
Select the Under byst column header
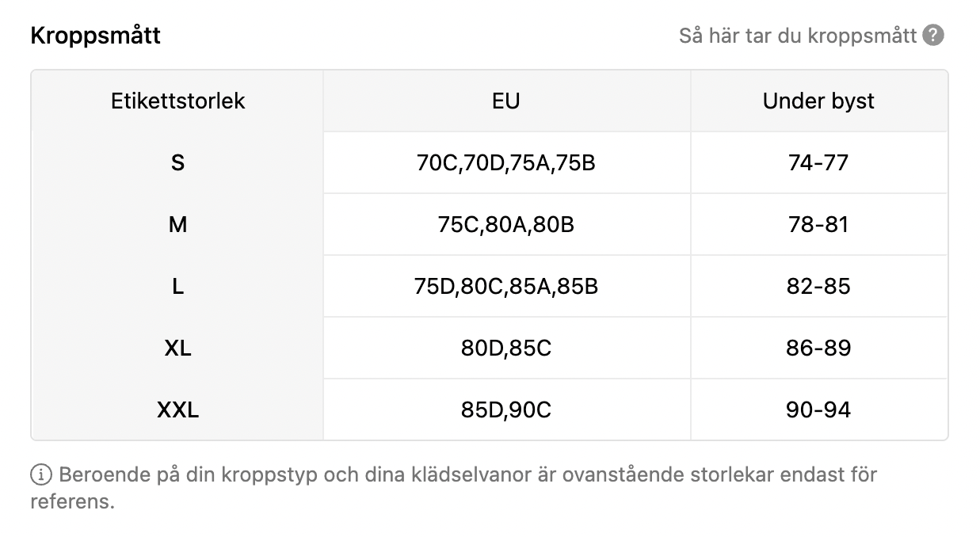coord(818,101)
